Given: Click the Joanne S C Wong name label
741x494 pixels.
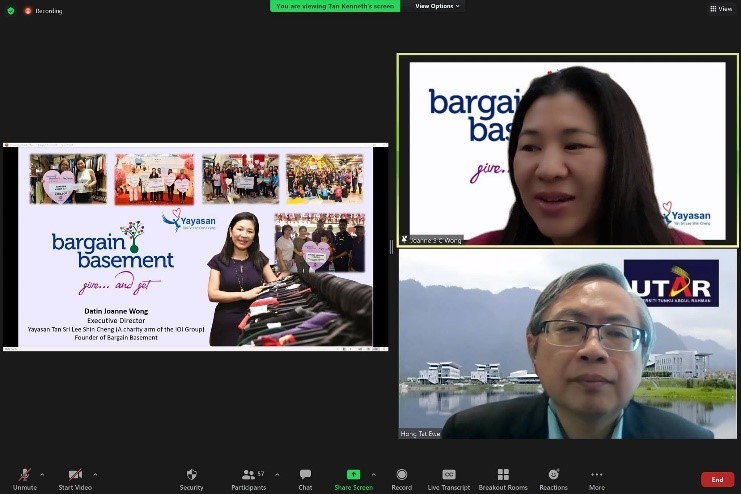Looking at the screenshot, I should [436, 240].
